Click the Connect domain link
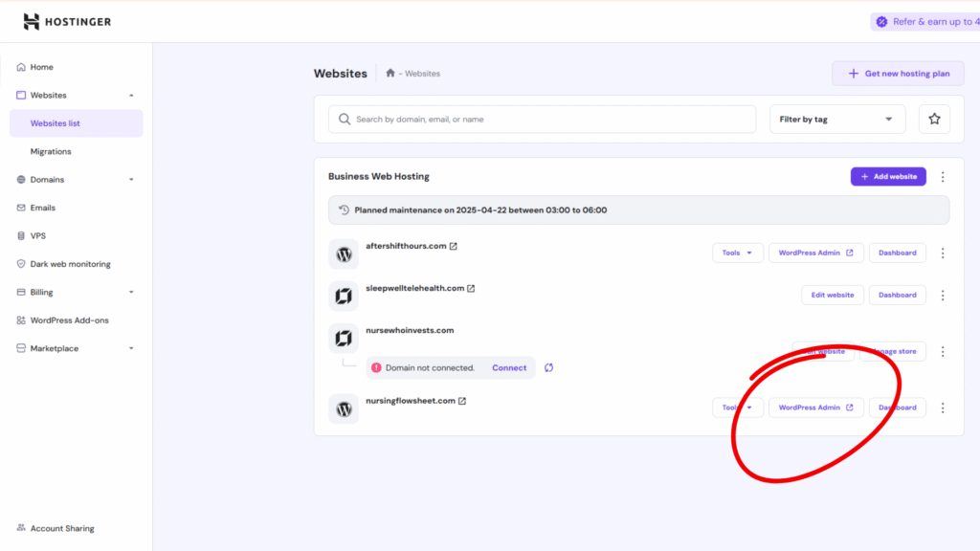This screenshot has height=551, width=980. point(509,368)
